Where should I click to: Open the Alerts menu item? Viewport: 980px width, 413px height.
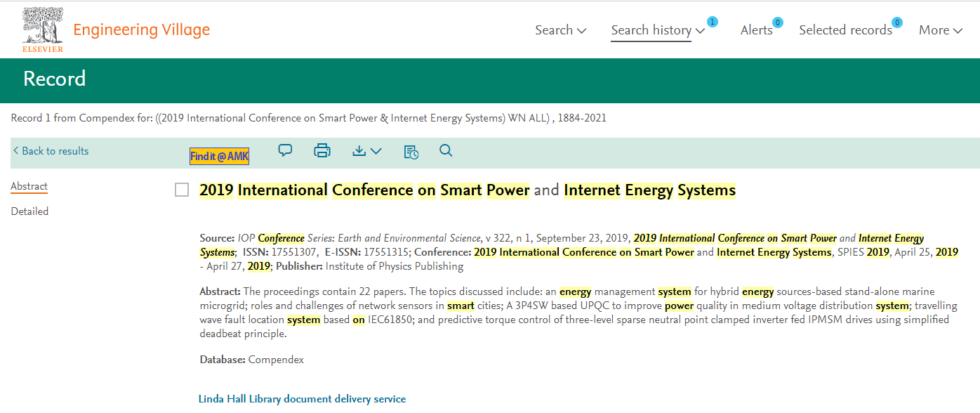[756, 30]
